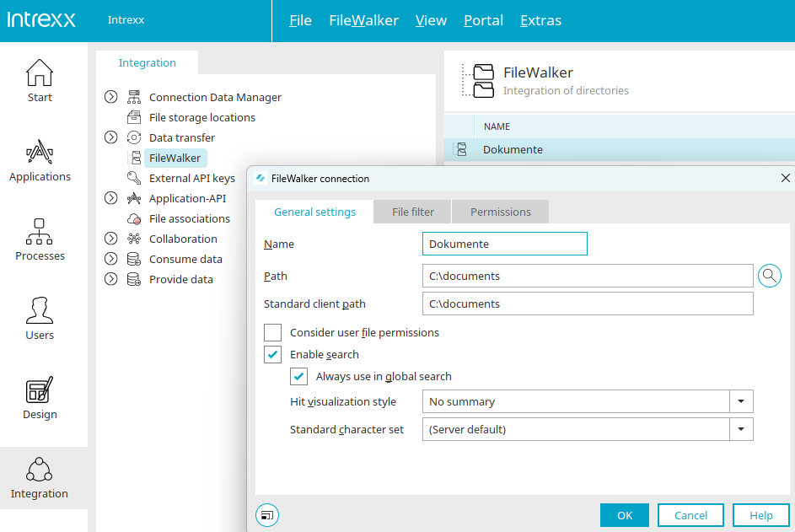This screenshot has width=795, height=532.
Task: Open the View menu
Action: click(431, 20)
